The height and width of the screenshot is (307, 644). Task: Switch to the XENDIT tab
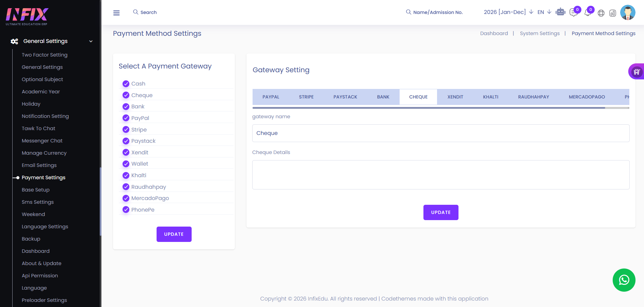[455, 97]
